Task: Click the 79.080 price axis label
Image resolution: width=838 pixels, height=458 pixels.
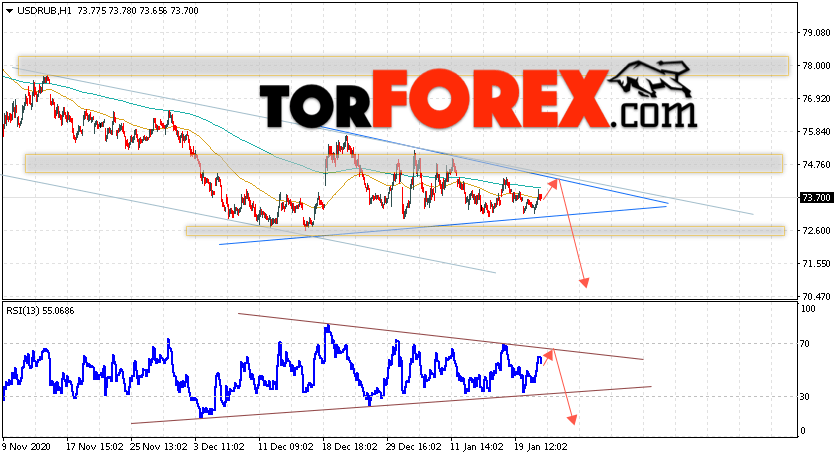Action: [x=816, y=33]
